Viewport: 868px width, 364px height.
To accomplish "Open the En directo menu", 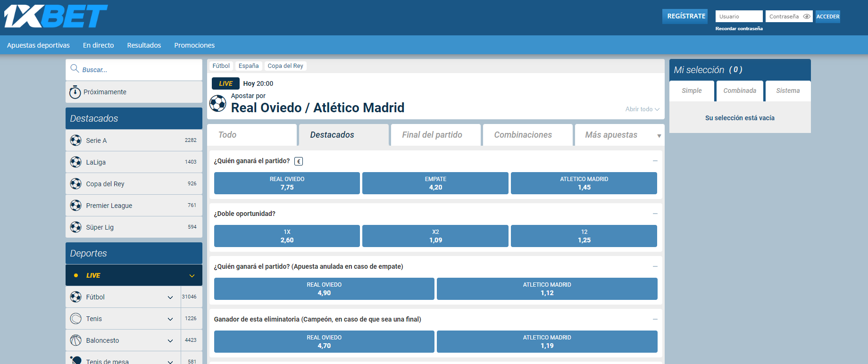I will 98,45.
